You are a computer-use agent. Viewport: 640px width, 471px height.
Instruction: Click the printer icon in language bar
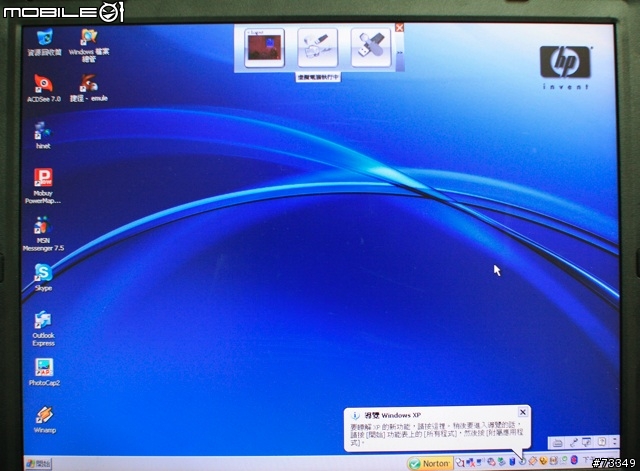pyautogui.click(x=558, y=443)
